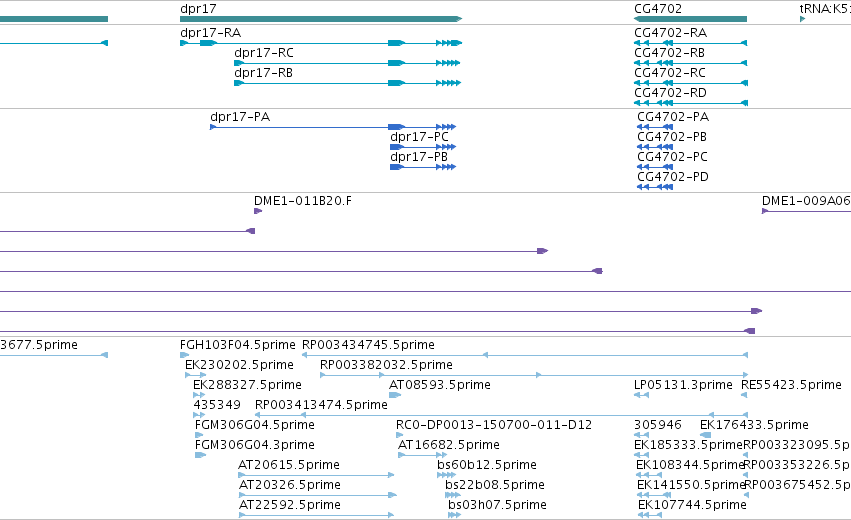The width and height of the screenshot is (851, 520).
Task: Select the CG4702-RC transcript label
Action: coord(670,73)
